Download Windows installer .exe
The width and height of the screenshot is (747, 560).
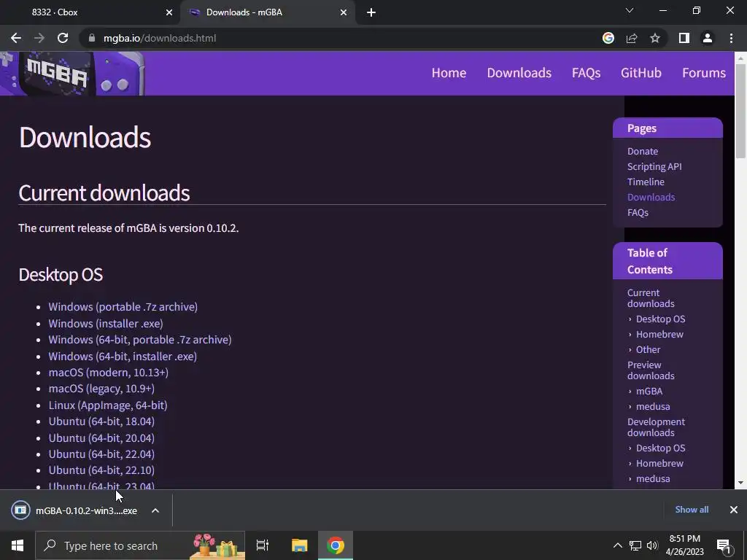coord(106,323)
